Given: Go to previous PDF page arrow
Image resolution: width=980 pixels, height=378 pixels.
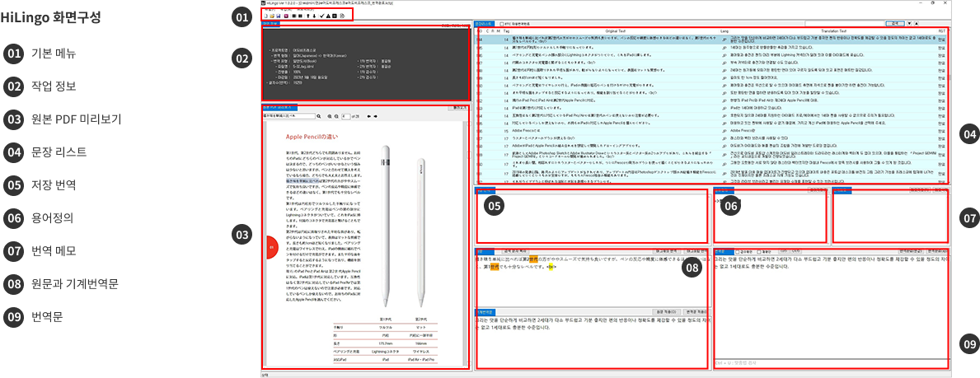Looking at the screenshot, I should click(x=368, y=116).
